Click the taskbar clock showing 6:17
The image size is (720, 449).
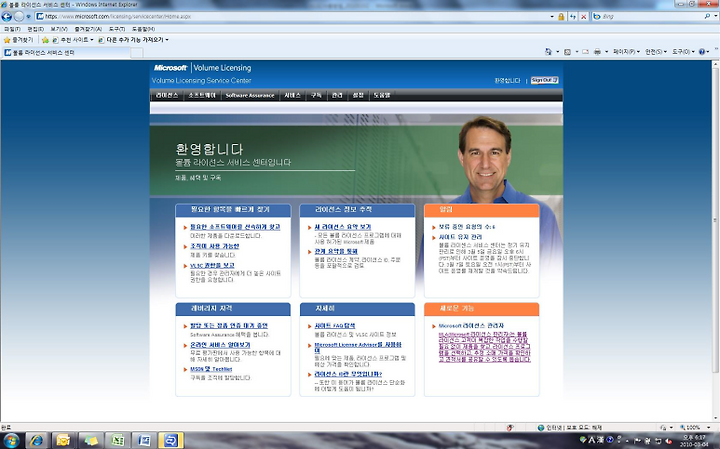click(x=694, y=441)
